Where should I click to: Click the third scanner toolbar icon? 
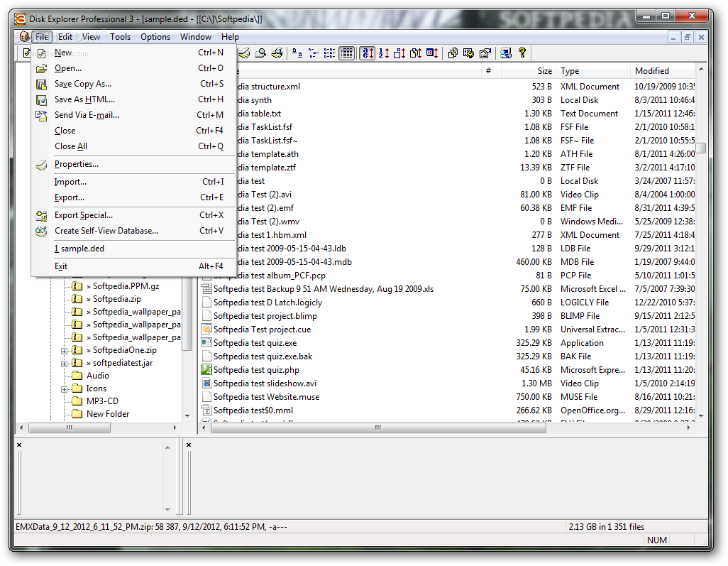tap(277, 53)
